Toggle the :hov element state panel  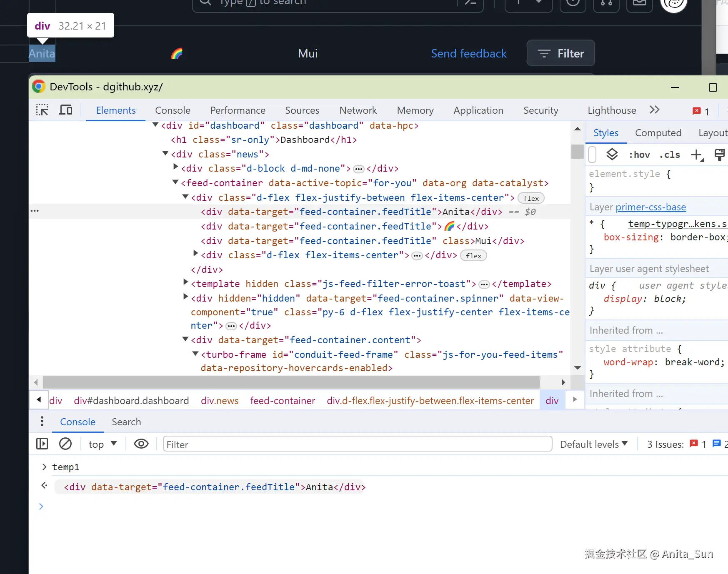[639, 155]
